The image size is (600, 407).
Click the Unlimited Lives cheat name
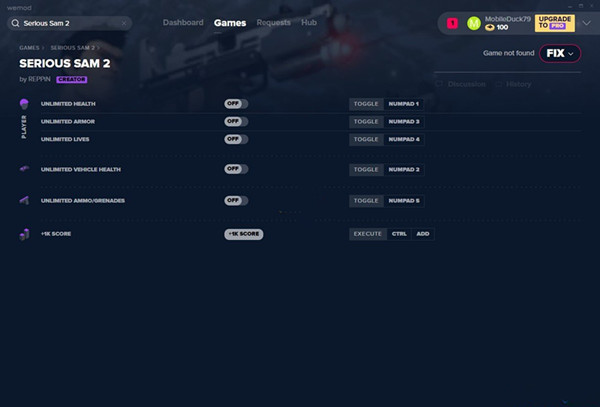pyautogui.click(x=65, y=139)
